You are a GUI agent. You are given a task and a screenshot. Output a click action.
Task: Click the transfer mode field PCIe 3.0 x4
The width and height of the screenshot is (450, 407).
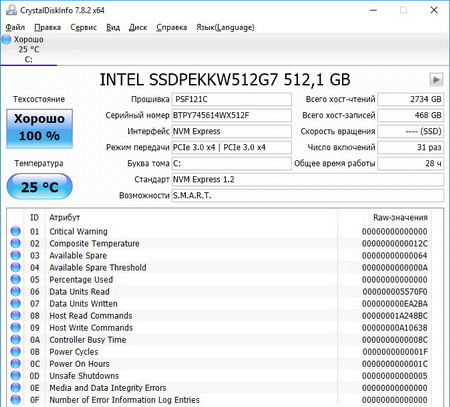point(232,147)
